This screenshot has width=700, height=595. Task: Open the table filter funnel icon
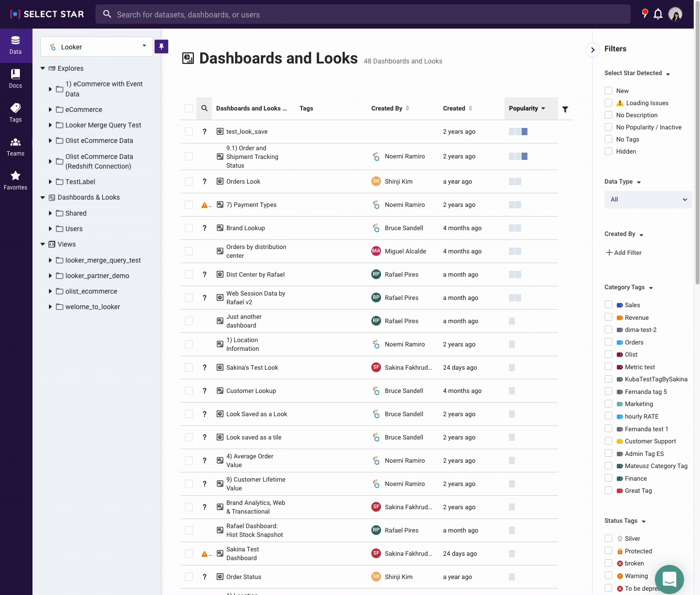[x=565, y=110]
